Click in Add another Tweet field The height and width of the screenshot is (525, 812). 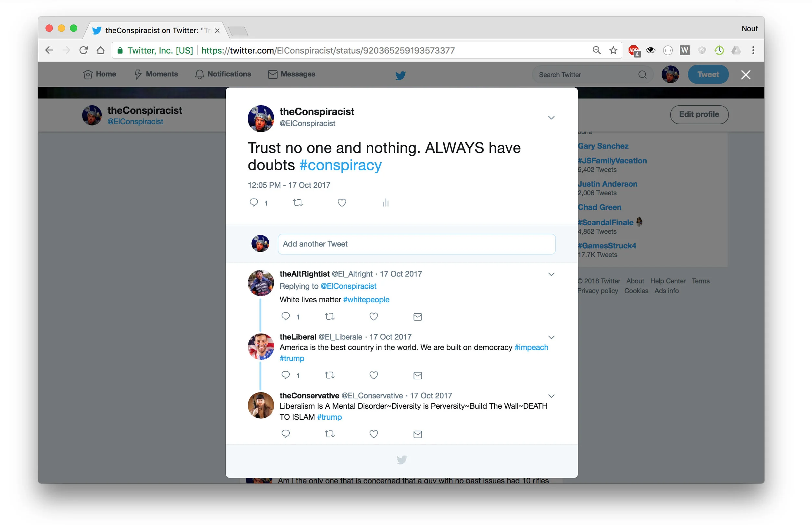(x=417, y=244)
